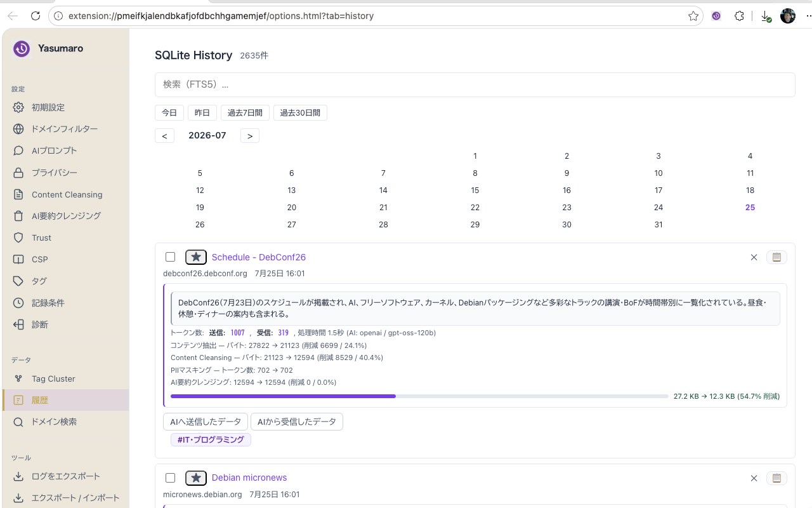Click the AIプロンプト chat bubble icon
The width and height of the screenshot is (812, 508).
[18, 150]
